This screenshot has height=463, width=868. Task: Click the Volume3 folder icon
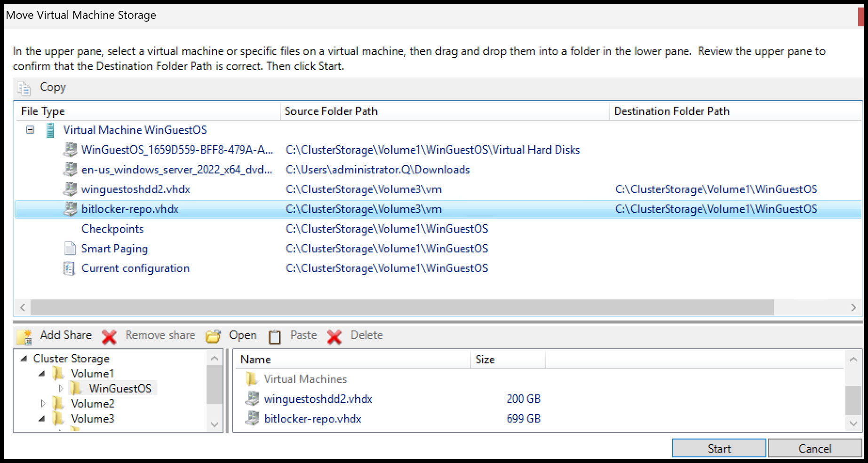58,418
